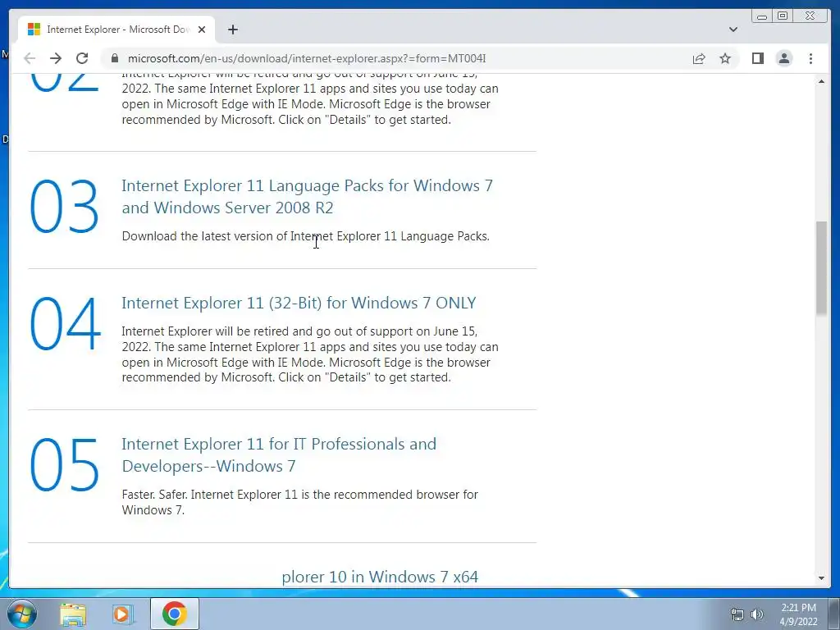Screen dimensions: 840x630
Task: Click the browser back arrow
Action: point(30,58)
